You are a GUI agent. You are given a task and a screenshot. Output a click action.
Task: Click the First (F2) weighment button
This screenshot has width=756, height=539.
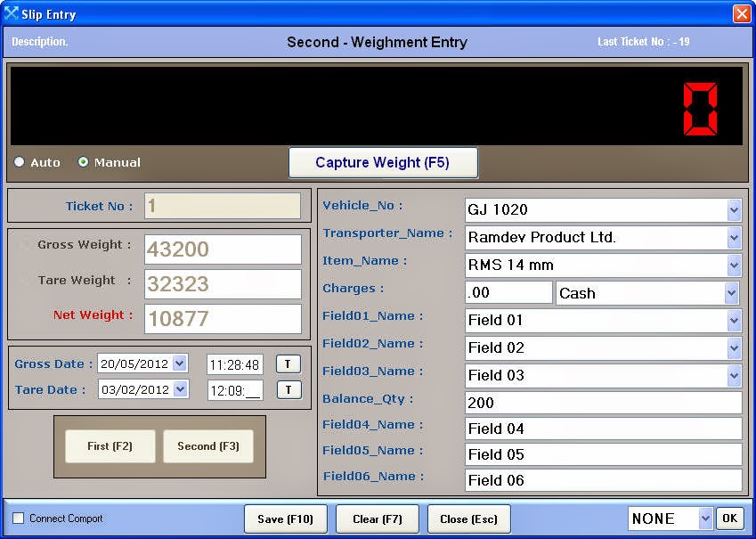point(110,446)
